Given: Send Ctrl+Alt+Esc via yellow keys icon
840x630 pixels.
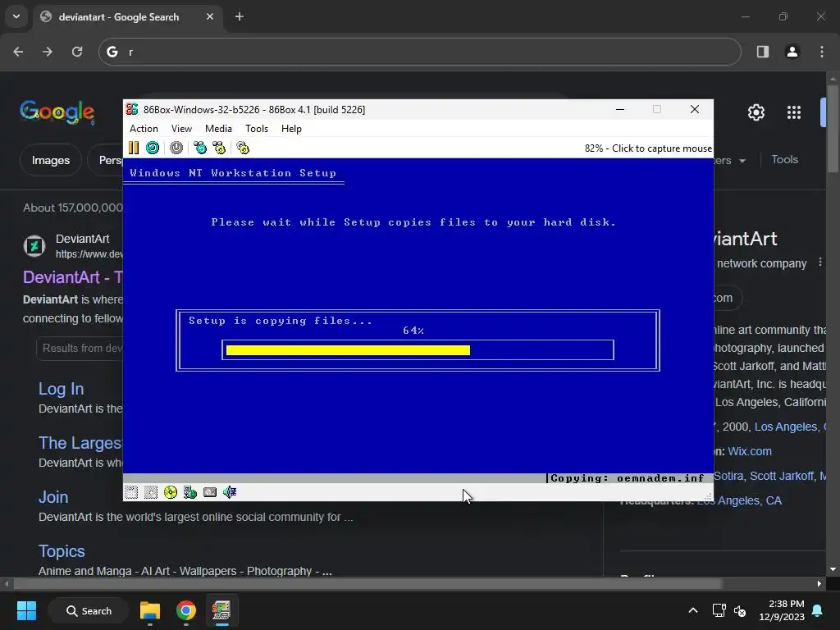Looking at the screenshot, I should (x=219, y=148).
